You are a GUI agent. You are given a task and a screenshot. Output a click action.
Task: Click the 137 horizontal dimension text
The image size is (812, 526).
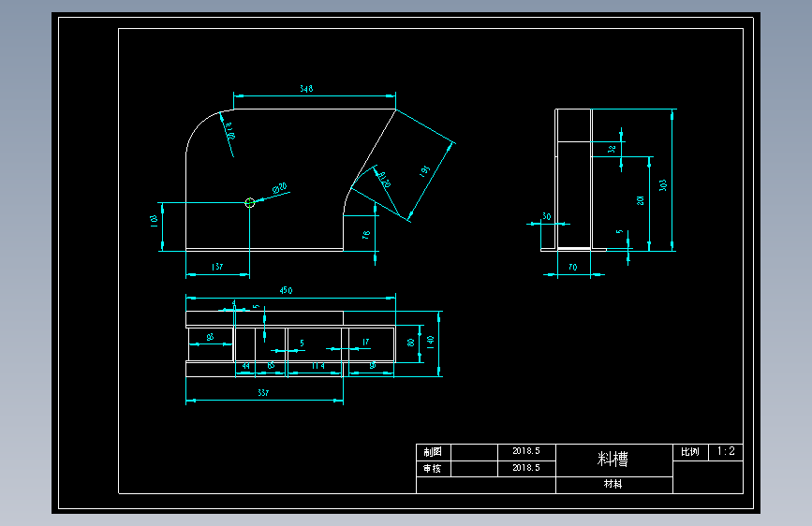(x=217, y=267)
